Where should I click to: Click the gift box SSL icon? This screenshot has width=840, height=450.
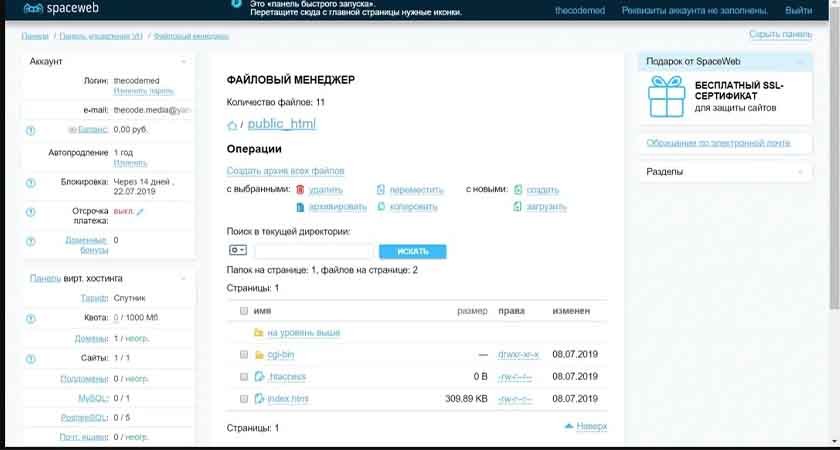point(666,96)
